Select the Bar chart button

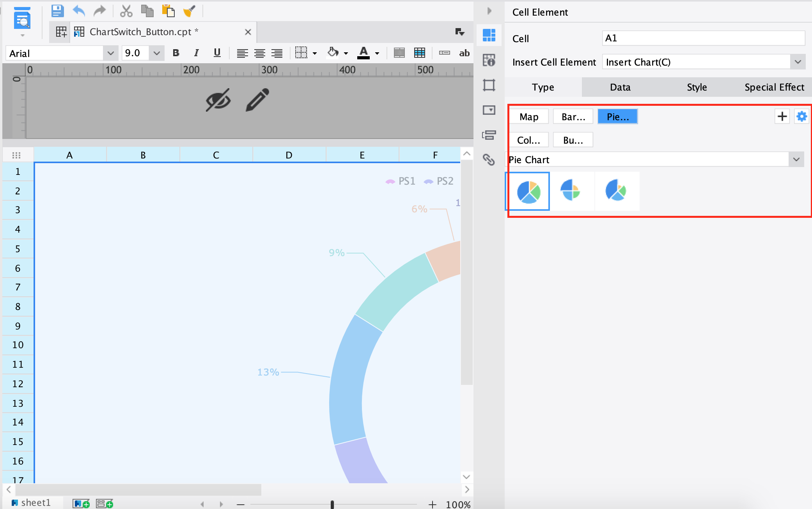click(573, 117)
